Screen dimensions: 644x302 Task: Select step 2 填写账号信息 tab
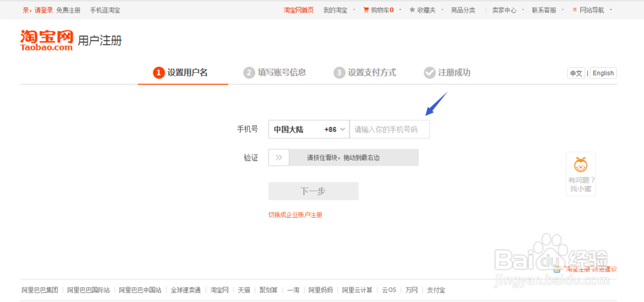pos(274,73)
